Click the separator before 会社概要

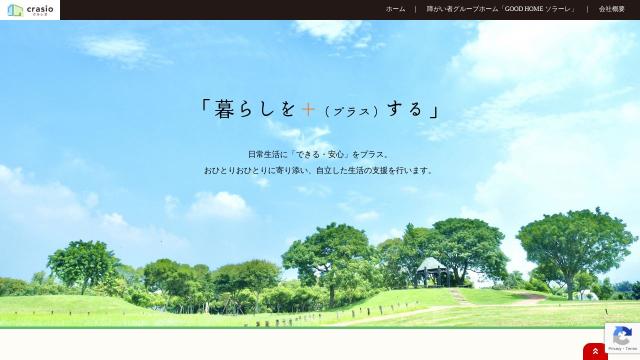point(587,9)
